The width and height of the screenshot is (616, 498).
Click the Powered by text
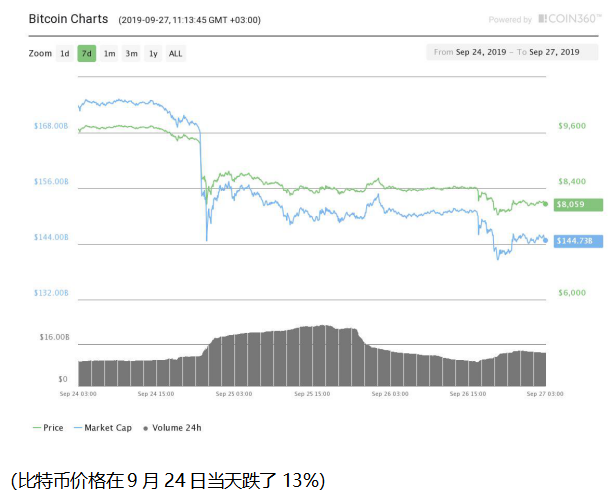(511, 20)
